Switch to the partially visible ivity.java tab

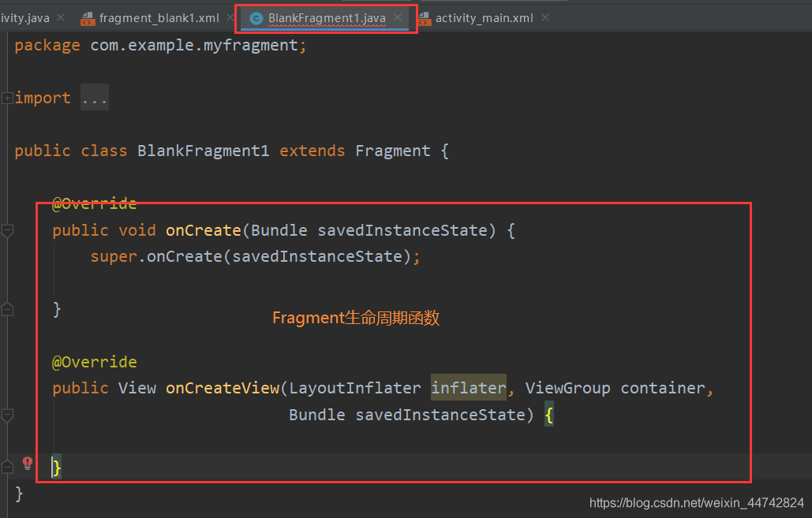coord(25,18)
